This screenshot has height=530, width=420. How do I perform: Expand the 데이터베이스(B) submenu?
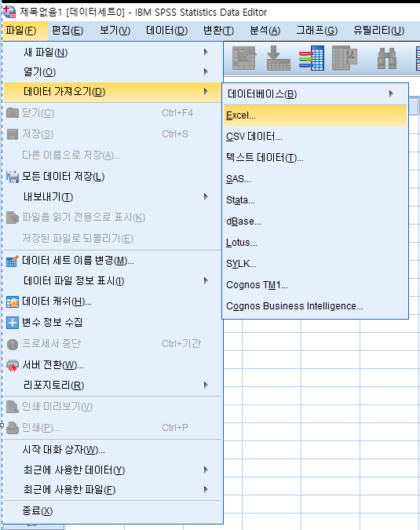315,94
